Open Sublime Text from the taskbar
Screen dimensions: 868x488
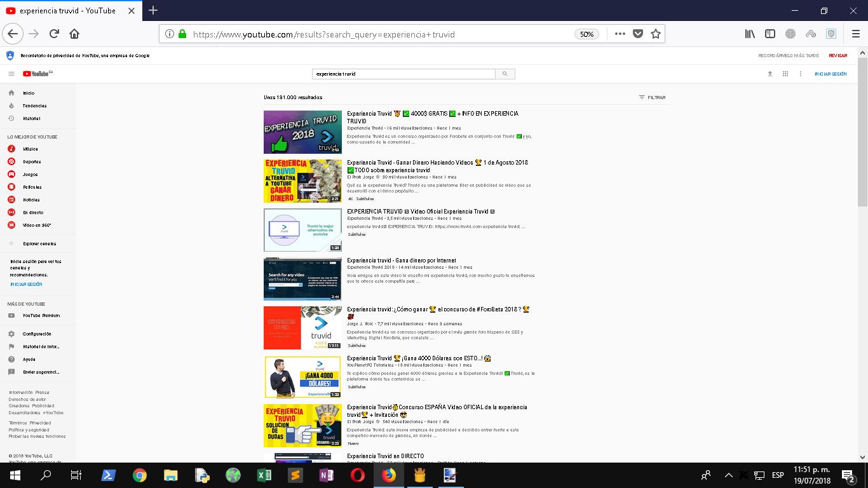tap(295, 475)
